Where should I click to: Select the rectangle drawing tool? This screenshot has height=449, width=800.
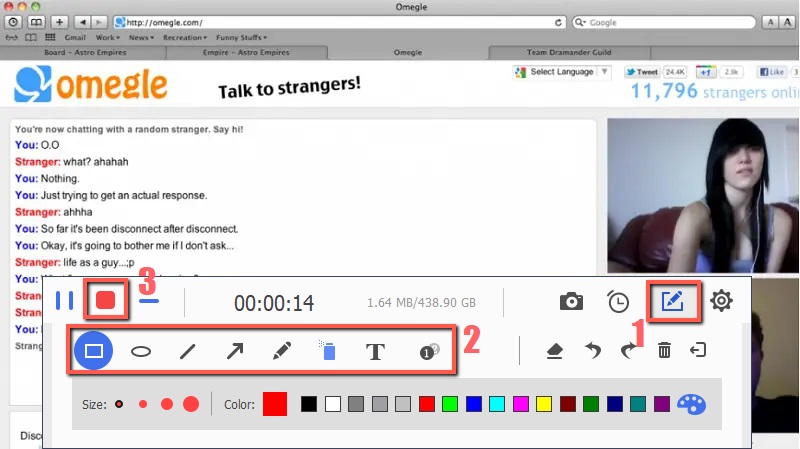93,351
